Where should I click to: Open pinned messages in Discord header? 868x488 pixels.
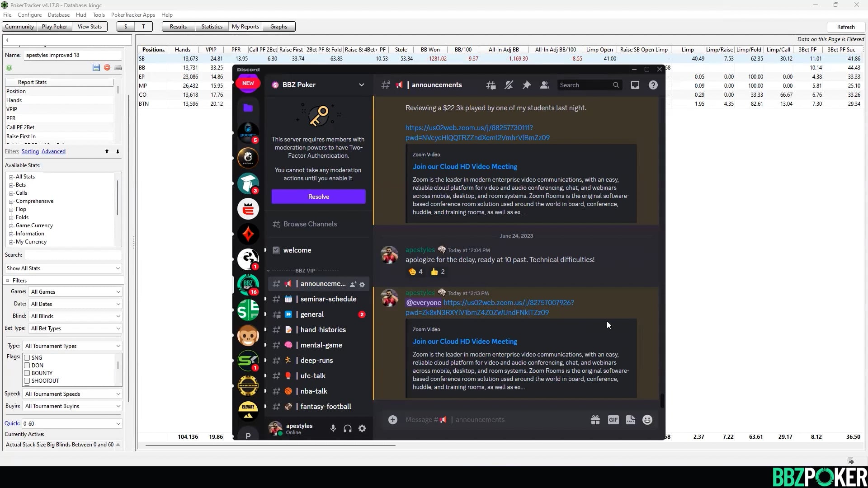[x=527, y=85]
